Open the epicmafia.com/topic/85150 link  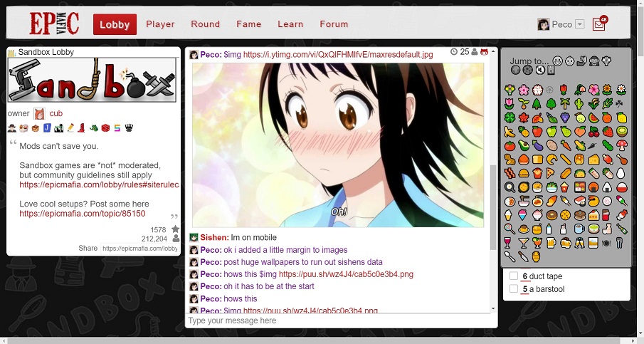coord(82,214)
